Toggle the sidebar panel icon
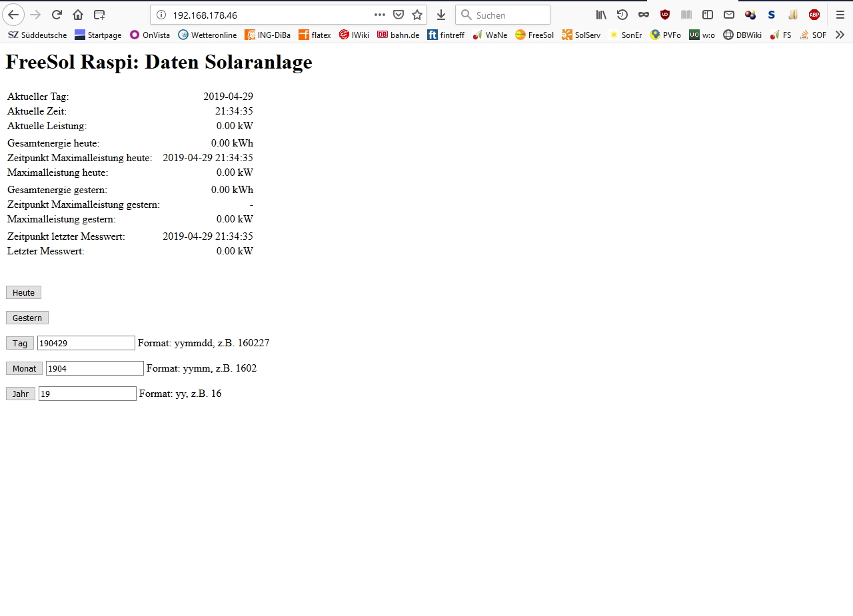This screenshot has width=853, height=616. point(708,15)
